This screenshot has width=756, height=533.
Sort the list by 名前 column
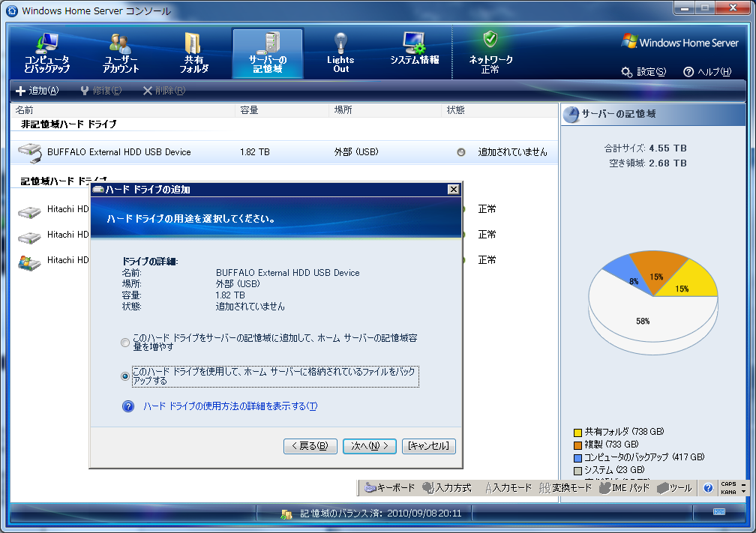click(x=123, y=110)
